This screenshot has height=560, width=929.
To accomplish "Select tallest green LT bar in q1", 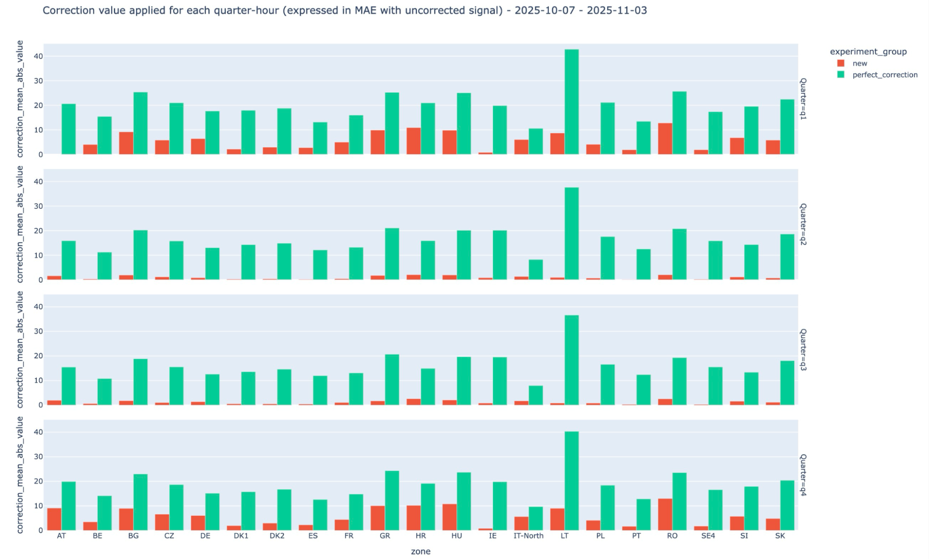I will tap(572, 102).
